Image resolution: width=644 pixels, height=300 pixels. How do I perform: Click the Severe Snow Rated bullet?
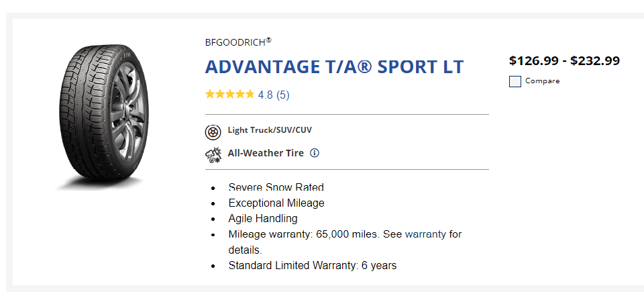[x=276, y=188]
